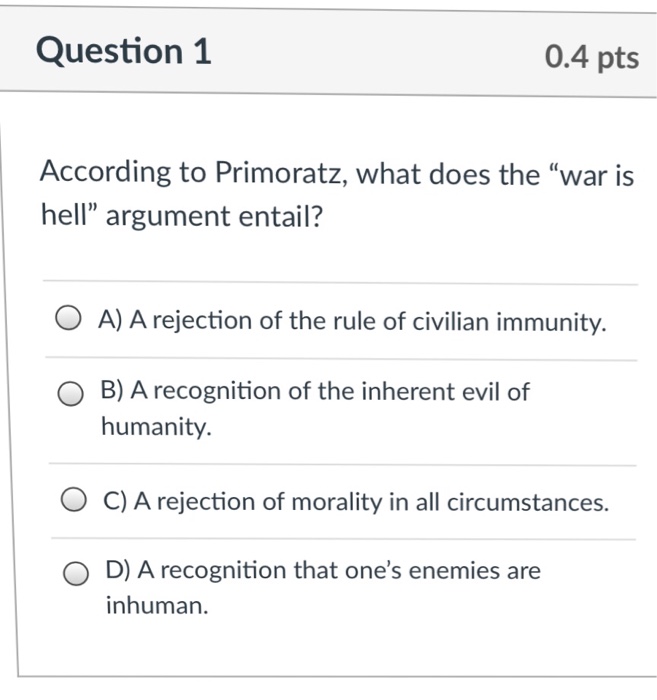Click the 'B)' option letter
The image size is (657, 700).
(x=112, y=390)
